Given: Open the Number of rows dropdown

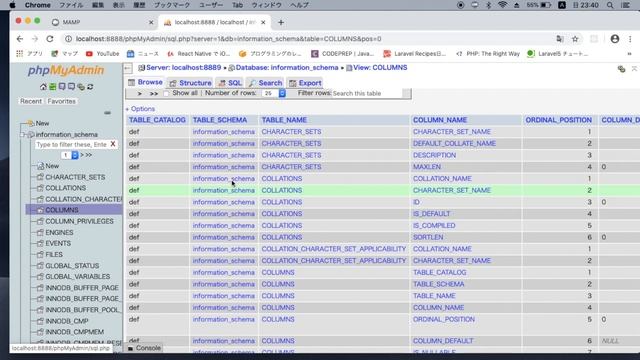Looking at the screenshot, I should pos(274,93).
